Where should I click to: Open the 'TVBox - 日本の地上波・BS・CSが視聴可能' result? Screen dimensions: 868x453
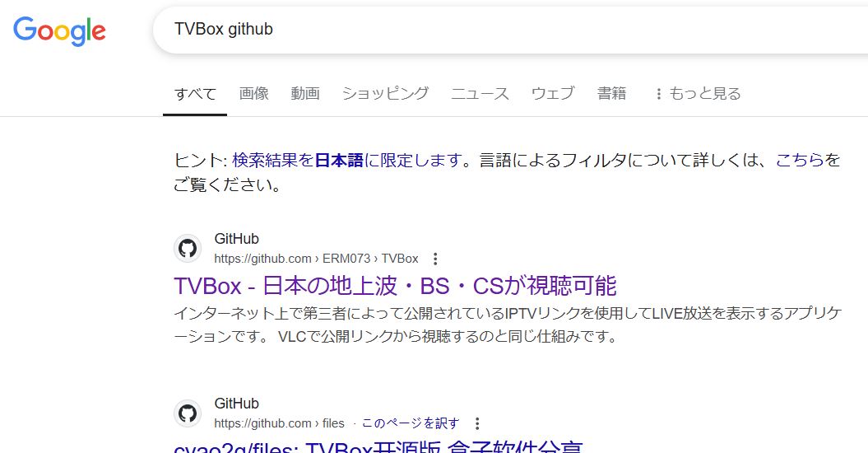pos(395,286)
